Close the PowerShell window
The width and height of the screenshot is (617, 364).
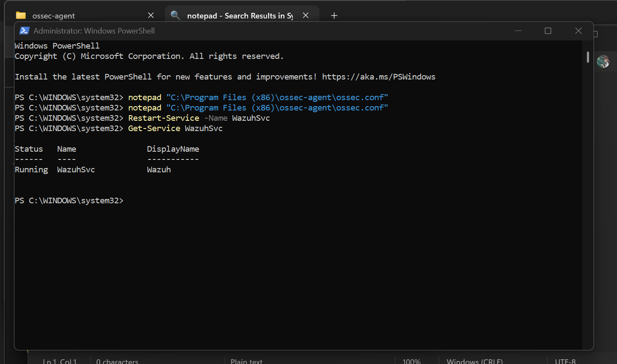(x=578, y=31)
